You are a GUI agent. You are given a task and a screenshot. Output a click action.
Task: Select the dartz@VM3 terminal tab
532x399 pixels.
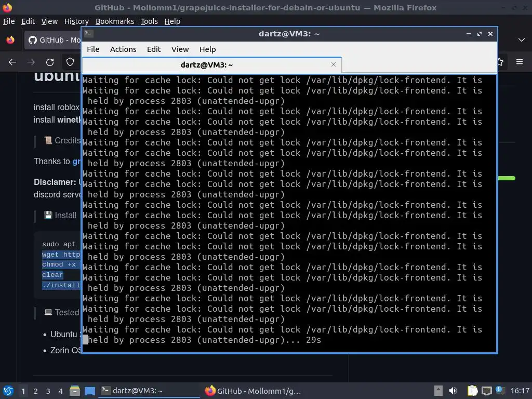(x=211, y=65)
